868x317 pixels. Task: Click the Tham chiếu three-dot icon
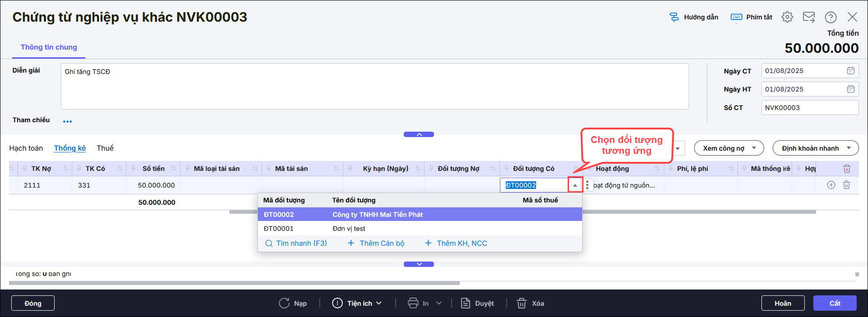[67, 121]
